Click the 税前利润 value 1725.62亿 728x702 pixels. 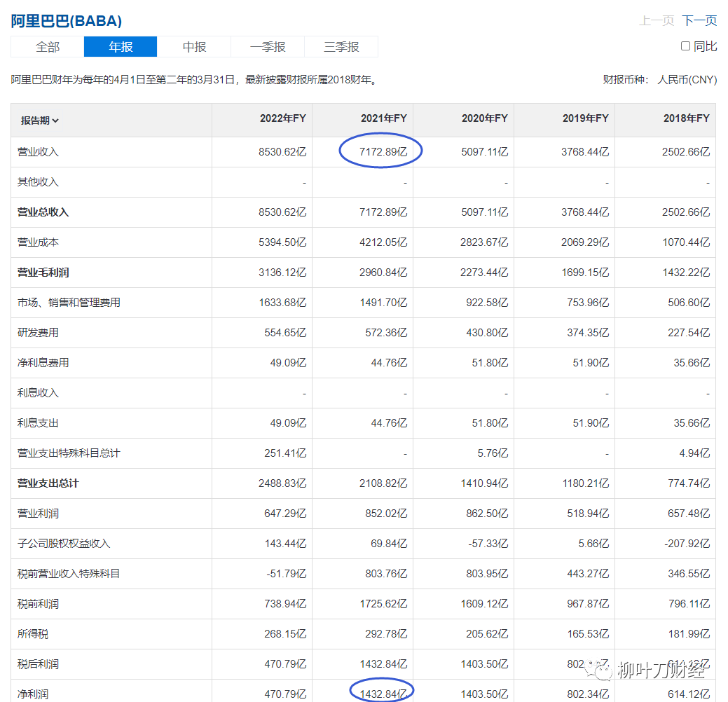[383, 604]
